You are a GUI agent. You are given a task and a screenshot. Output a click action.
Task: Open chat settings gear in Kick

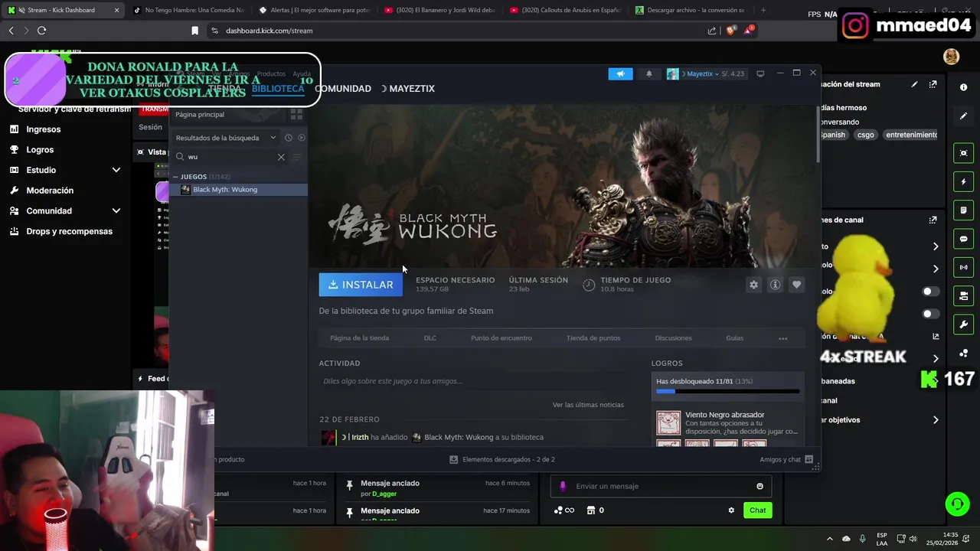pos(731,510)
